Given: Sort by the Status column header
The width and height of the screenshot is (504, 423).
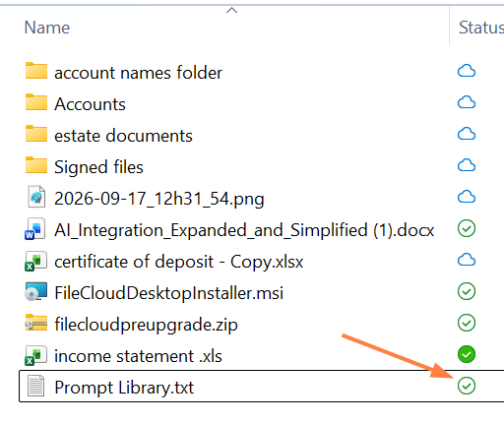Looking at the screenshot, I should (x=481, y=28).
